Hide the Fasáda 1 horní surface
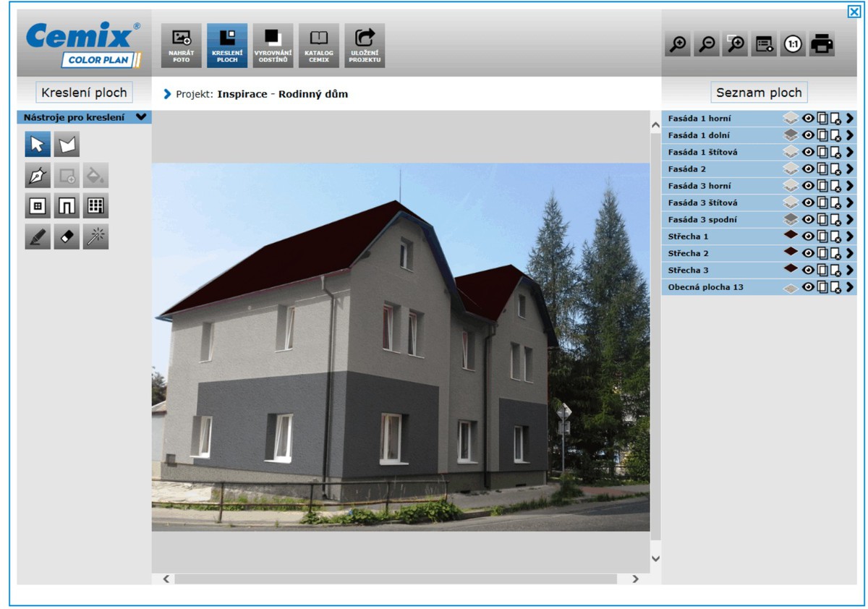 click(x=809, y=118)
